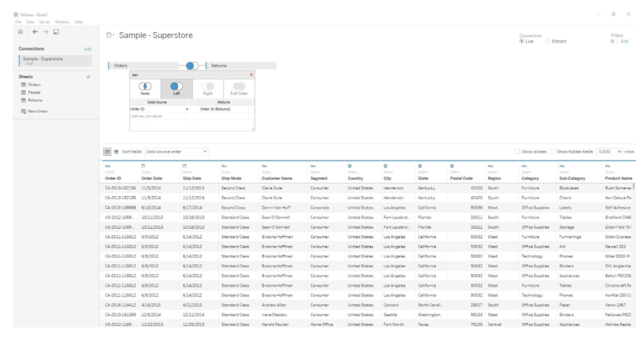Screen dimensions: 644x340
Task: Click the Product Name column header
Action: point(618,178)
